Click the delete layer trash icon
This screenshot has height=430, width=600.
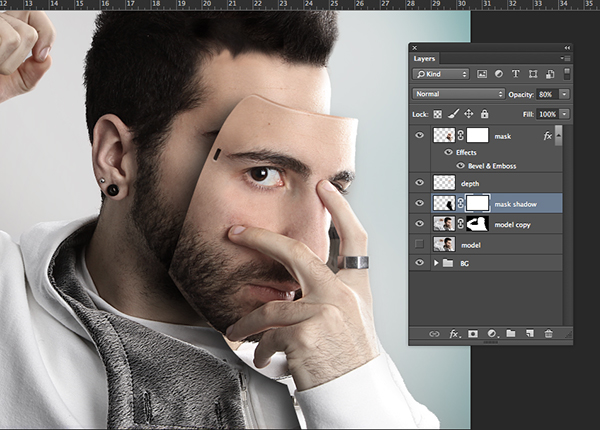click(x=548, y=333)
